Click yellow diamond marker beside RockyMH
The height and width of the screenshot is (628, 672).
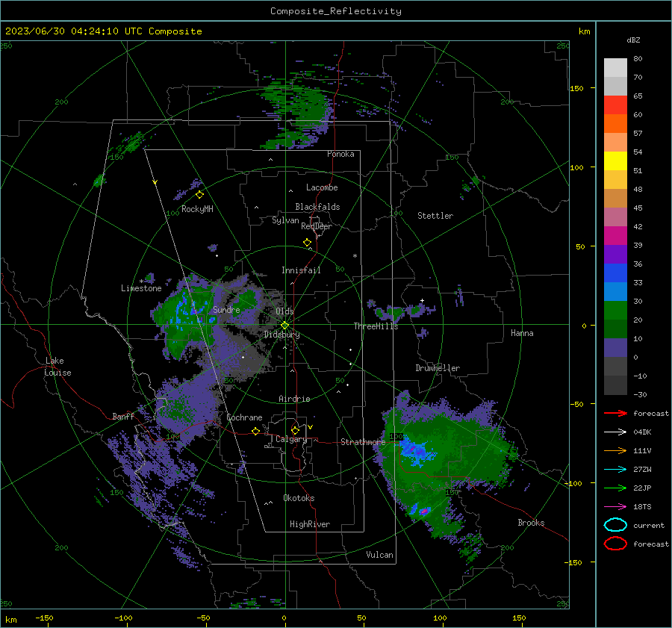[199, 195]
